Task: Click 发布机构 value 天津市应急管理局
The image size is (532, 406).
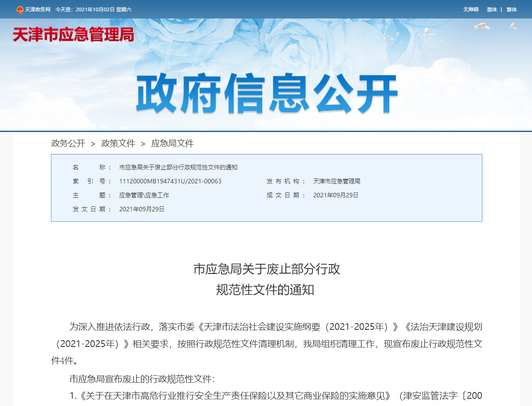Action: tap(337, 181)
